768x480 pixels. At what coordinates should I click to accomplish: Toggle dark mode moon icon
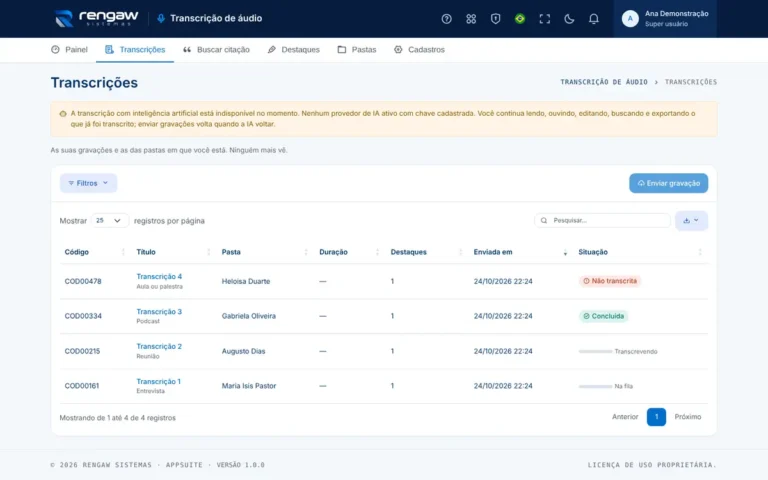(569, 19)
